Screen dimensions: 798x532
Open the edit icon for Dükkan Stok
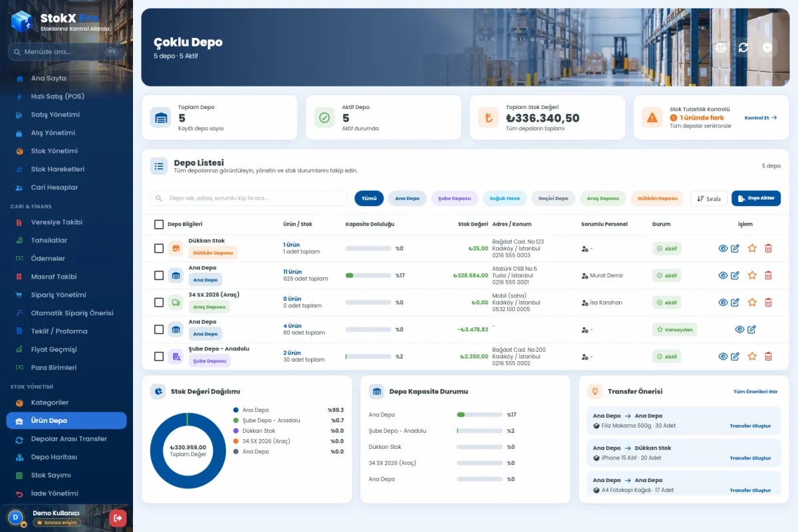coord(735,248)
